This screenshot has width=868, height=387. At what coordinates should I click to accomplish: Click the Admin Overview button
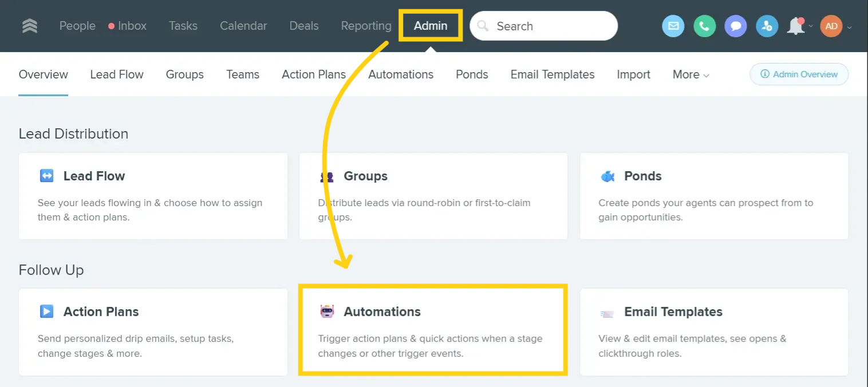[x=799, y=74]
